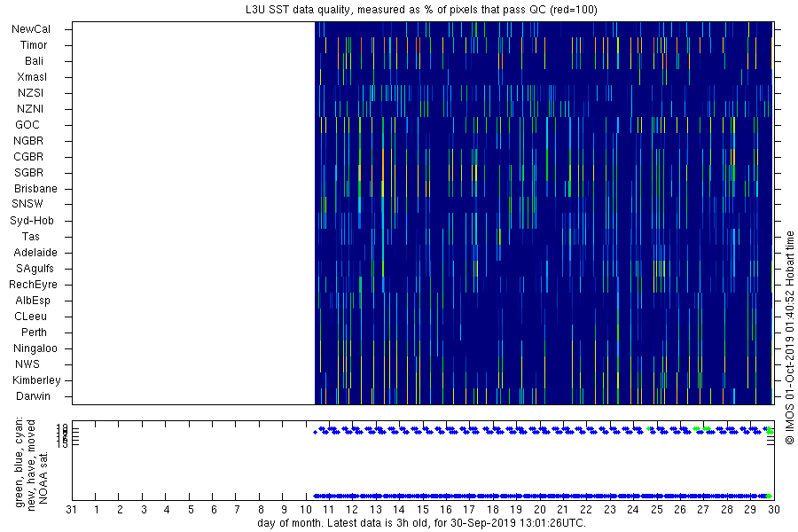Click the SAgulfs region label
The image size is (798, 532).
coord(35,269)
